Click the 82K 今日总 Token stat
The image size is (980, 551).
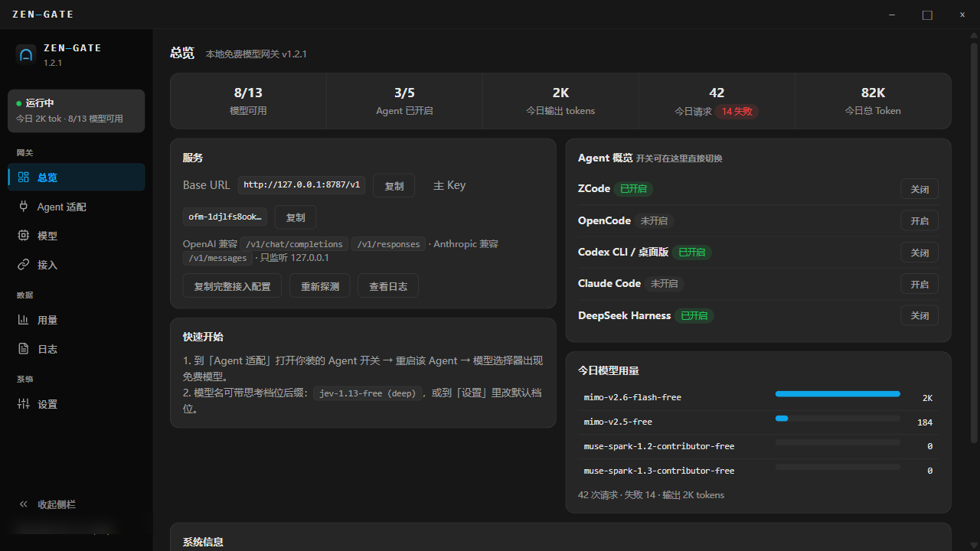[873, 101]
